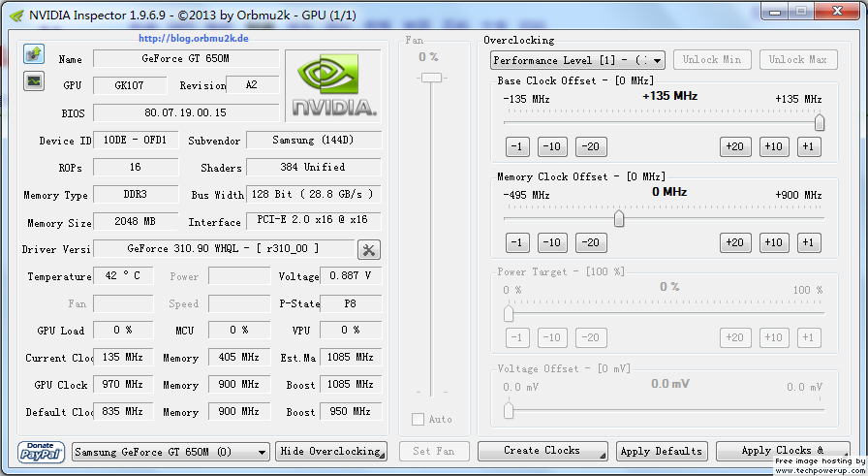This screenshot has height=476, width=868.
Task: Click the Driver Version field GeForce 310.90 WHQL
Action: tap(224, 249)
